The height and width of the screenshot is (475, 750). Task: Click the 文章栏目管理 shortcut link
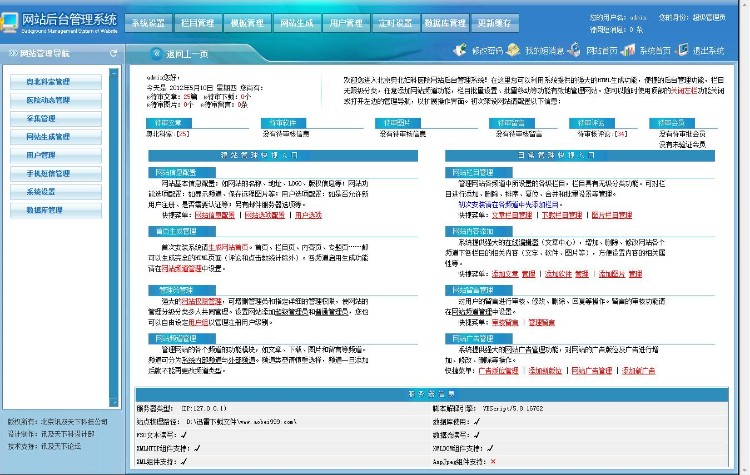coord(512,215)
